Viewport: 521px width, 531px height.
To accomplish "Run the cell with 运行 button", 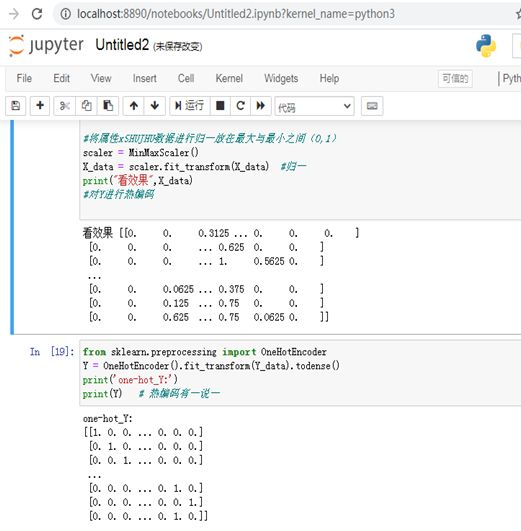I will coord(190,106).
